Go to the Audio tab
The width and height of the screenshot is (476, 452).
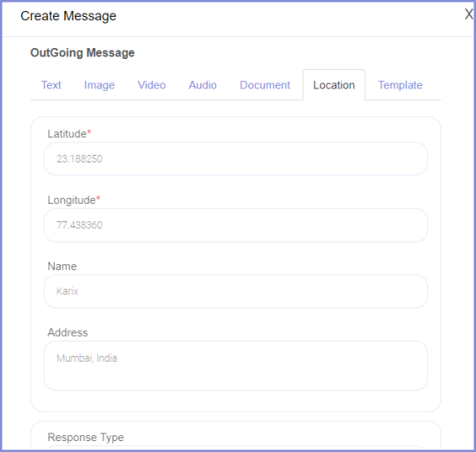[x=203, y=85]
